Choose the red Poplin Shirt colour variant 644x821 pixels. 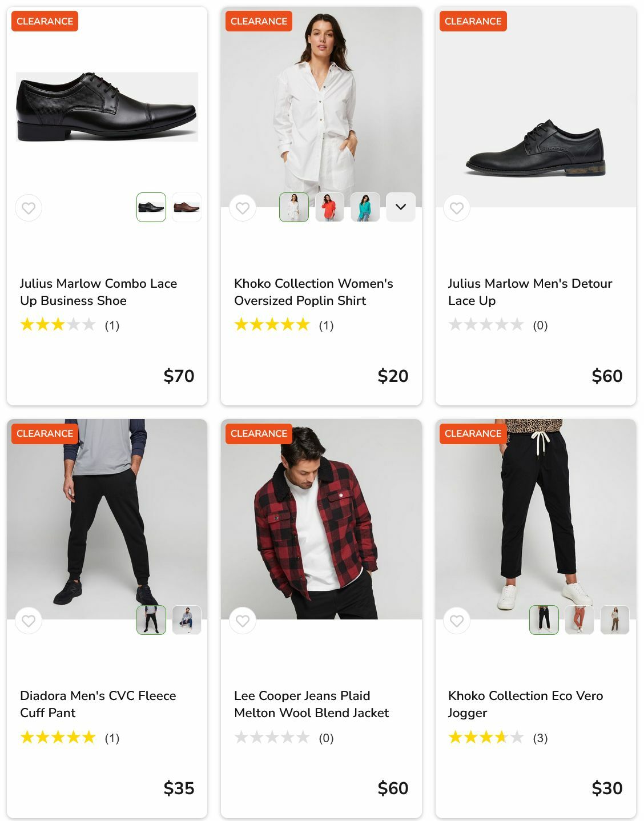coord(329,207)
